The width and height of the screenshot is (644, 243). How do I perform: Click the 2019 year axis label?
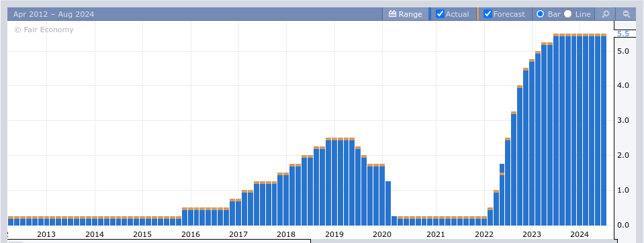click(334, 234)
